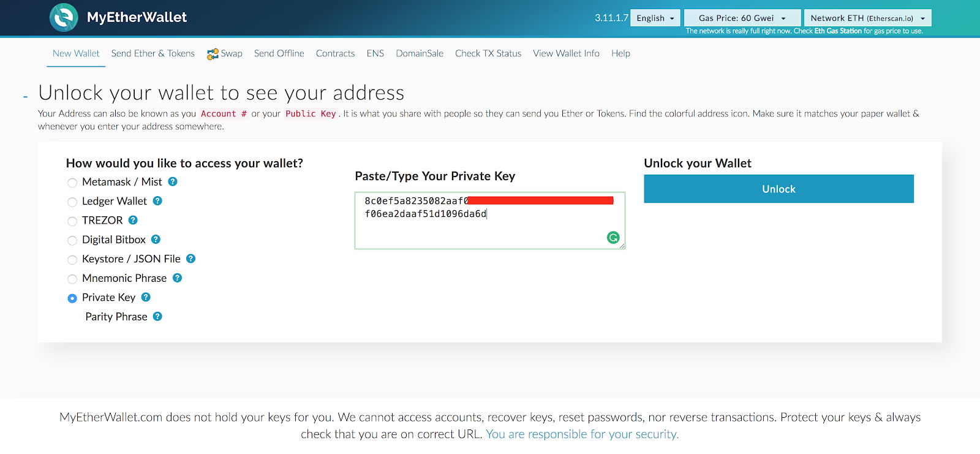Image resolution: width=980 pixels, height=454 pixels.
Task: Click help icon beside Mnemonic Phrase
Action: click(177, 278)
